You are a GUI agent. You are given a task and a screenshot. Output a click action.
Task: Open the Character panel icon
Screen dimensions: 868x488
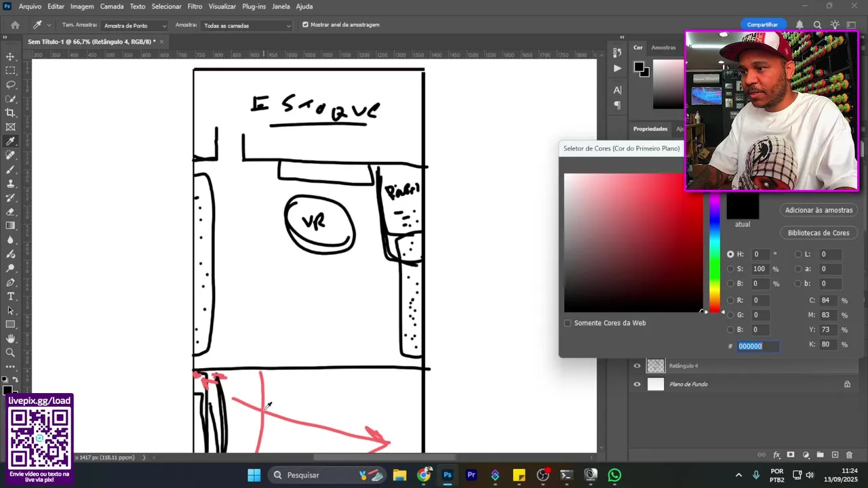click(617, 89)
